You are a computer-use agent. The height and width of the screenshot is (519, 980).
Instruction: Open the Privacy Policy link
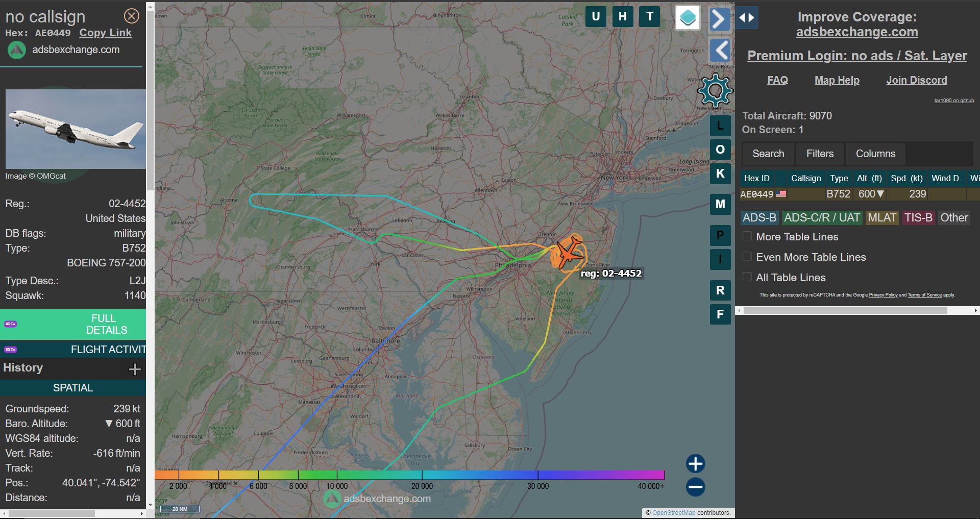tap(883, 295)
